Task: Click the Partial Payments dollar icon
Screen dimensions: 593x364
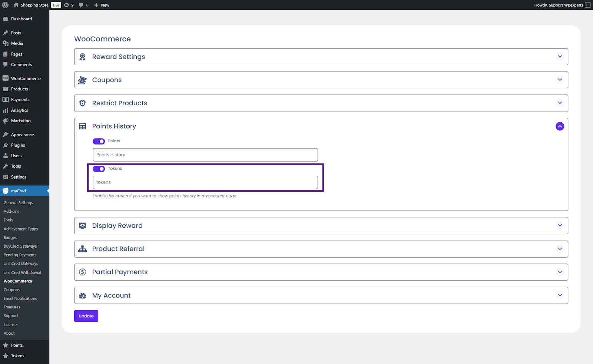Action: coord(83,272)
